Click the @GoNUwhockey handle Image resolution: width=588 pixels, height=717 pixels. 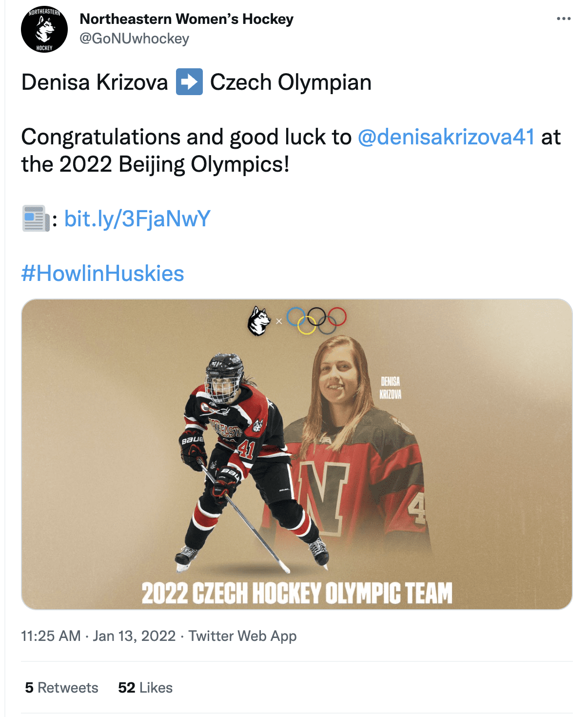pos(134,39)
